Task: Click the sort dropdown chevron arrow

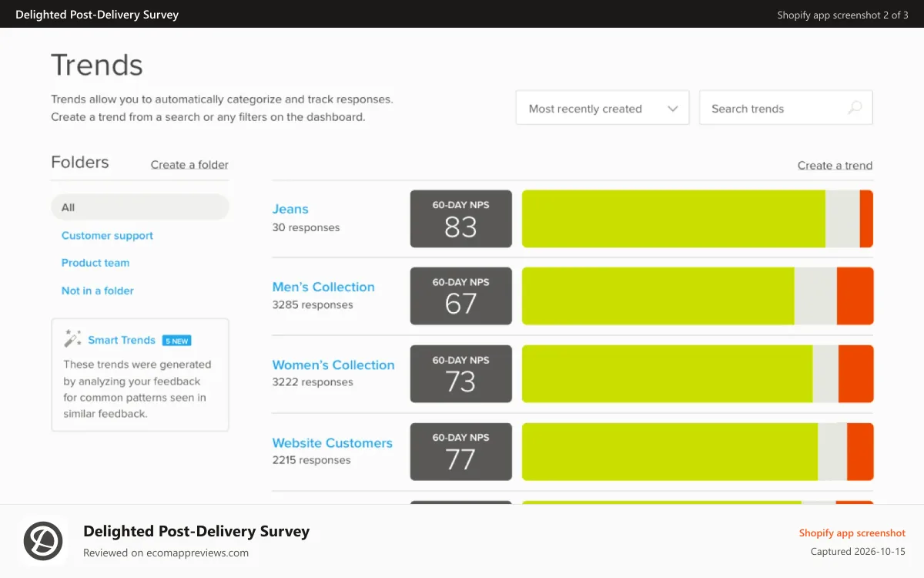Action: pyautogui.click(x=672, y=109)
